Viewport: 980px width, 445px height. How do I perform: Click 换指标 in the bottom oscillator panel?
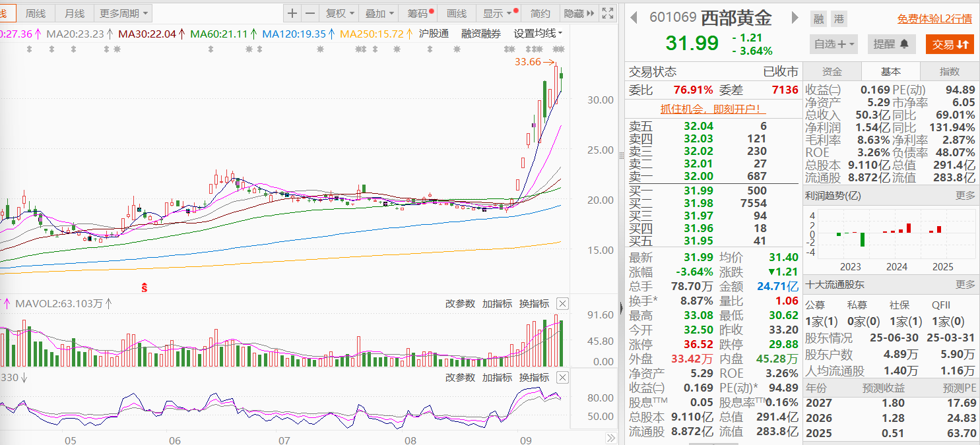point(534,377)
